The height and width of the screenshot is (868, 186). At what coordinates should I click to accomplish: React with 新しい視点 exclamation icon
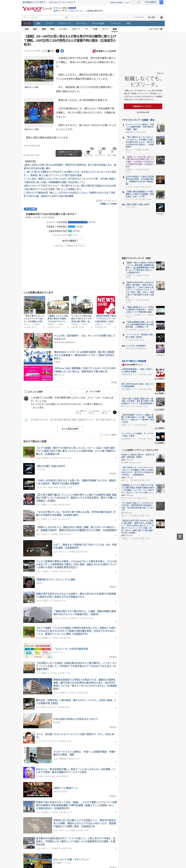(x=112, y=152)
